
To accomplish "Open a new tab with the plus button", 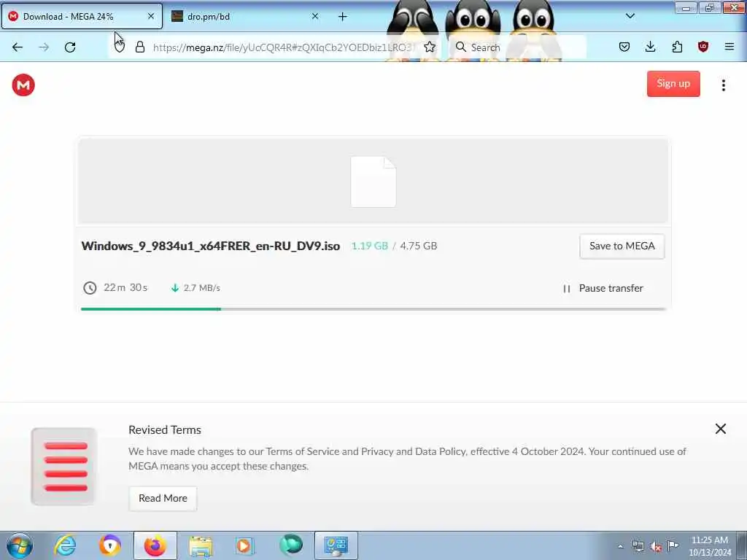I will pos(343,17).
